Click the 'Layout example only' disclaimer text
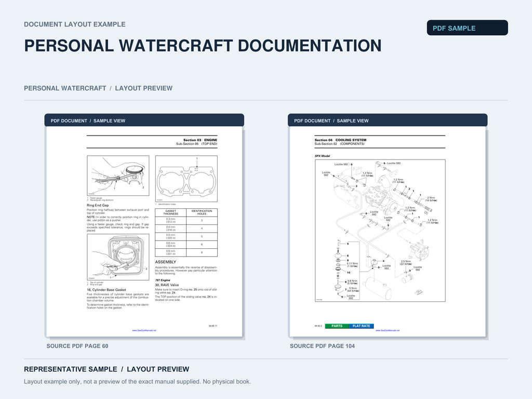532x399 pixels. (137, 382)
